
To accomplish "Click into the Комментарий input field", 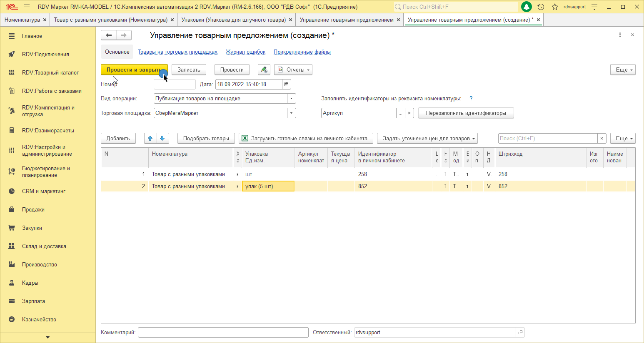I will [x=223, y=332].
